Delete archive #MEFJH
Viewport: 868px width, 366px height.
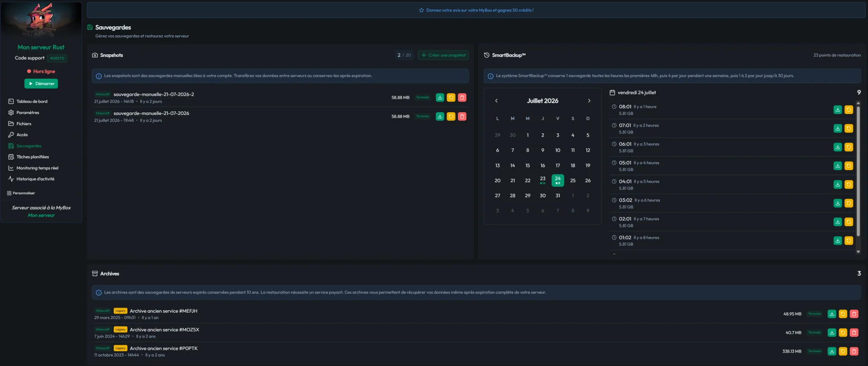[854, 314]
